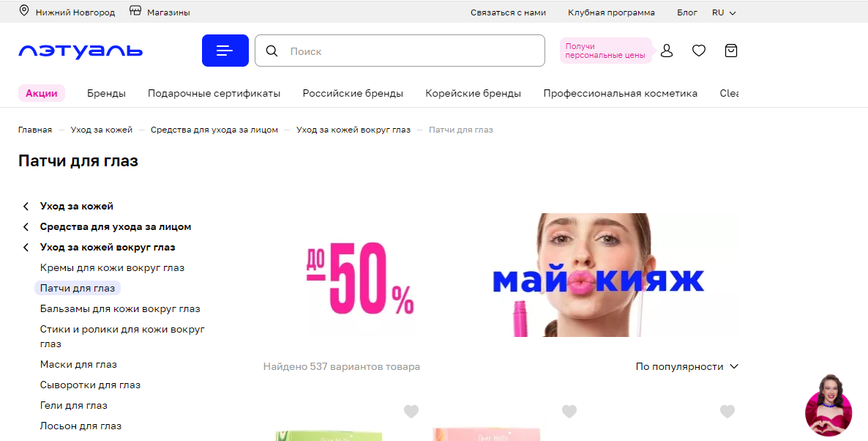Click the Магазины store icon
This screenshot has width=868, height=441.
tap(135, 10)
